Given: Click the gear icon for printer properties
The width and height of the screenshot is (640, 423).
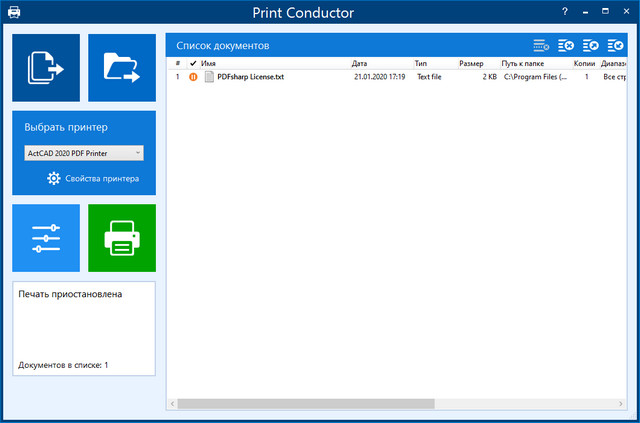Looking at the screenshot, I should [x=54, y=179].
